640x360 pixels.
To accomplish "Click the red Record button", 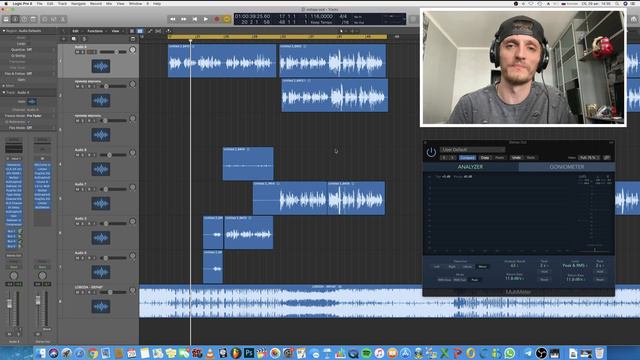I will pos(217,19).
